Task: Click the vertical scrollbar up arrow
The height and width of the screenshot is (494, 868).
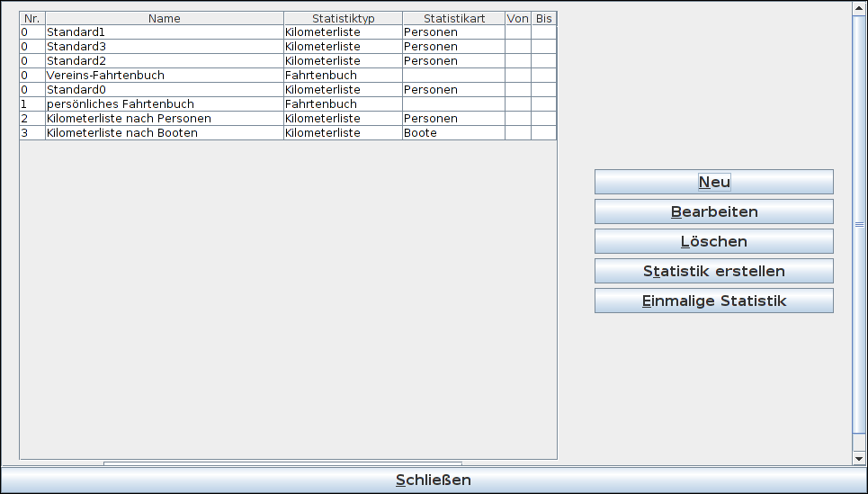Action: tap(859, 7)
